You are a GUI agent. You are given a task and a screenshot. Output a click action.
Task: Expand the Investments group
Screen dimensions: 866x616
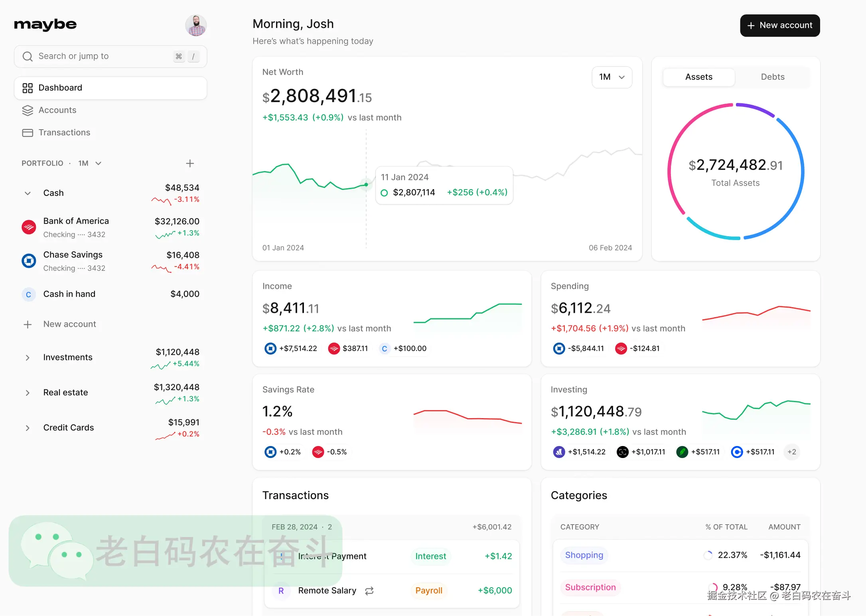28,357
